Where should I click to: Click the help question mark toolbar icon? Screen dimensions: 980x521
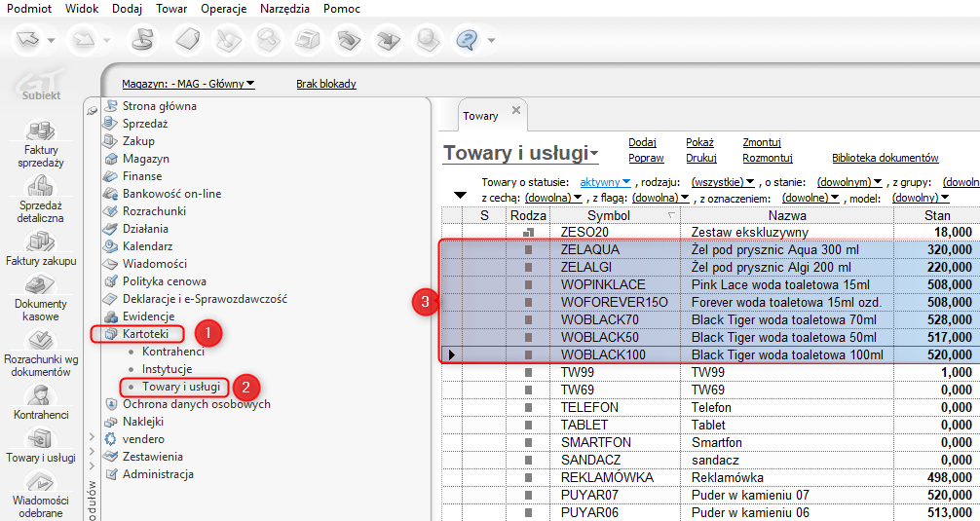[x=470, y=40]
